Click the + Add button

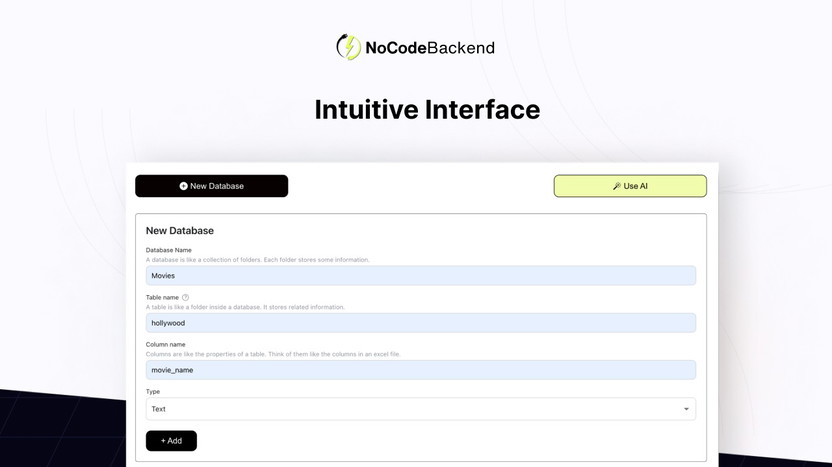click(171, 441)
